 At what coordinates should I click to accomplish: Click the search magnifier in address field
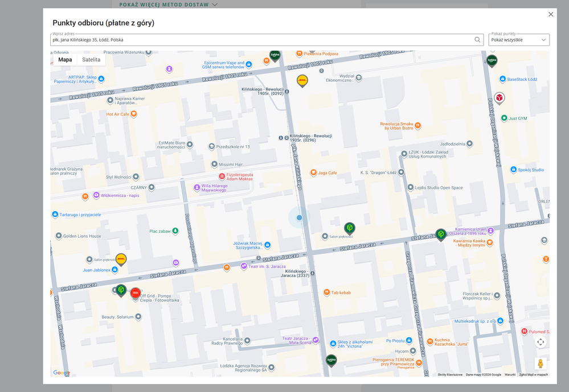[x=477, y=40]
